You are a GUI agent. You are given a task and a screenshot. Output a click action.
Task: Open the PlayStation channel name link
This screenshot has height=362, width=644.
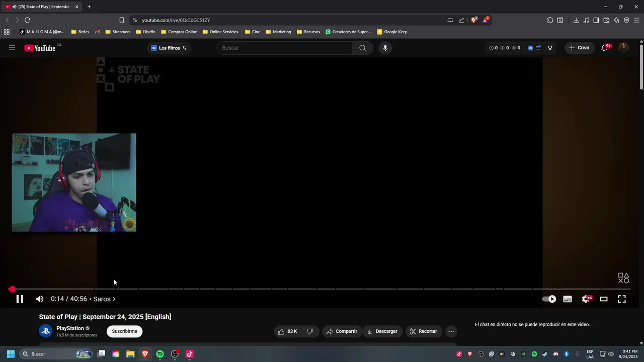point(70,328)
